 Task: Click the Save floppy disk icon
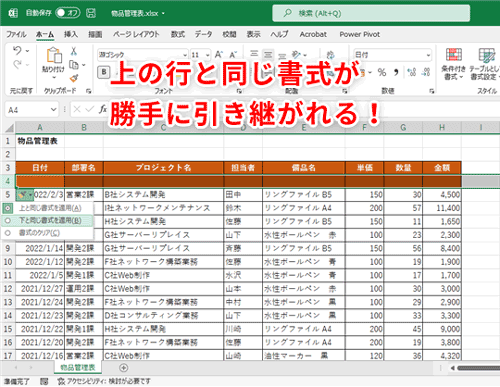[91, 13]
